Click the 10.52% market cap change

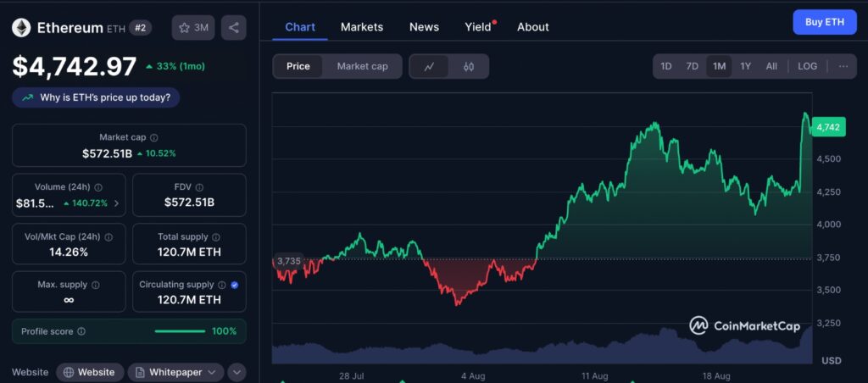(156, 154)
